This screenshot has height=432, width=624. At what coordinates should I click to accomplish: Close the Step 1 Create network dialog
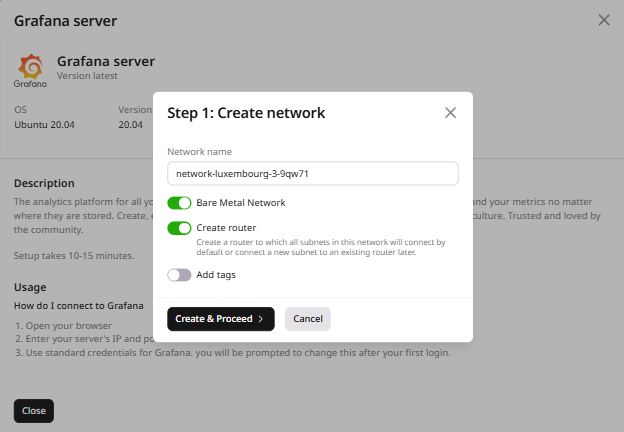tap(450, 113)
